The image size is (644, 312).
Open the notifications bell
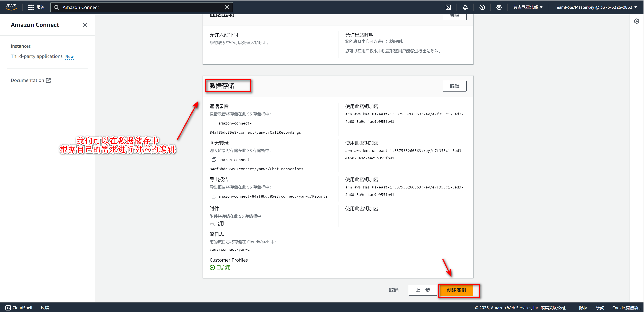[x=465, y=7]
